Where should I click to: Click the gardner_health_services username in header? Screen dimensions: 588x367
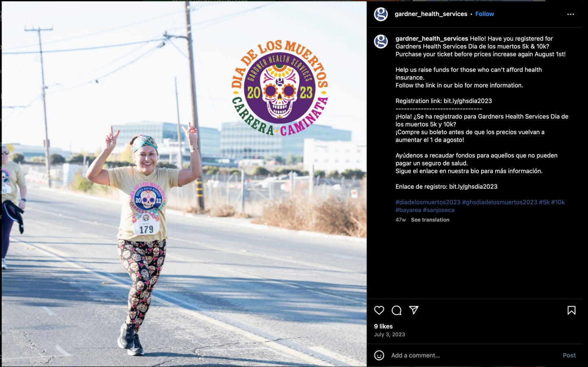click(431, 14)
